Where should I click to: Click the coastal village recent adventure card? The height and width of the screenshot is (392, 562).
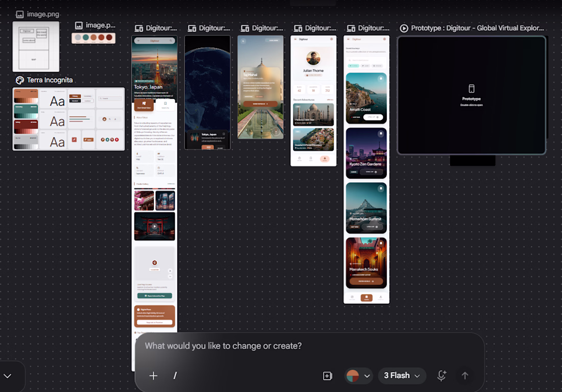click(313, 139)
